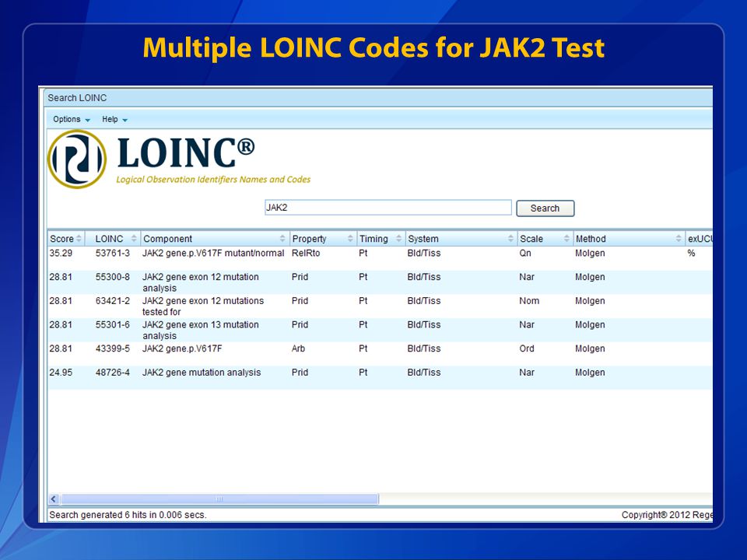Click the Qn scale cell

[525, 254]
